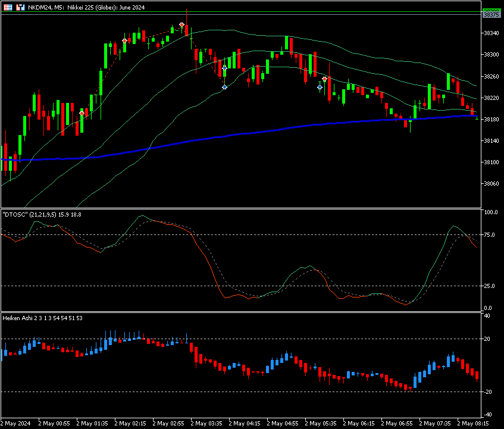Image resolution: width=504 pixels, height=429 pixels.
Task: Select the green horizontal line at the chart top
Action: [241, 12]
